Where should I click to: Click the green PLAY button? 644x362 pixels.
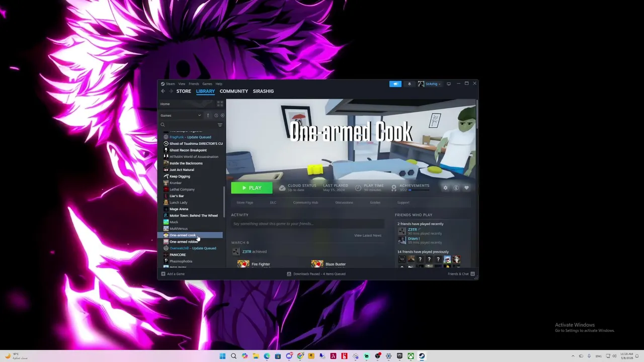pos(252,188)
